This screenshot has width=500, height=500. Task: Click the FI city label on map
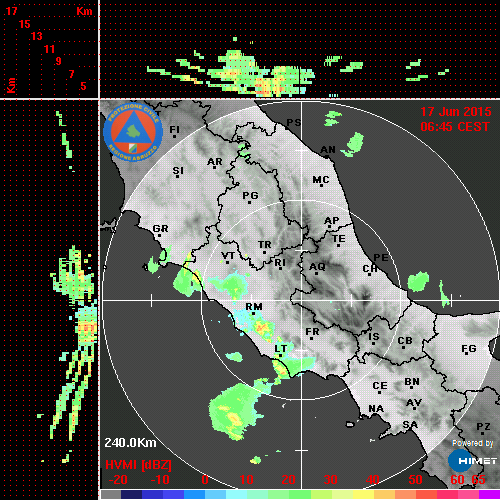point(174,129)
